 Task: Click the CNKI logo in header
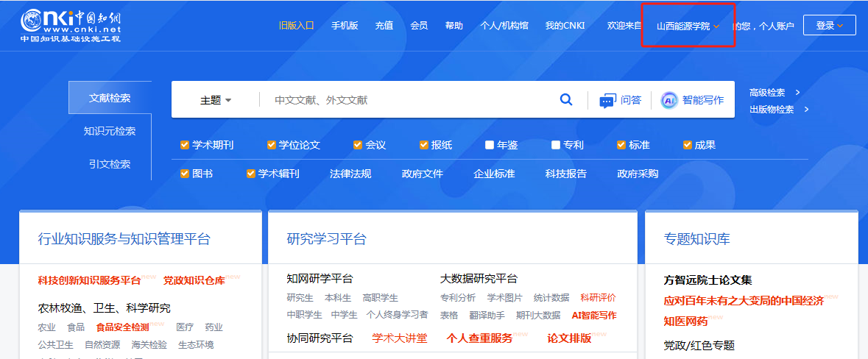pos(71,26)
